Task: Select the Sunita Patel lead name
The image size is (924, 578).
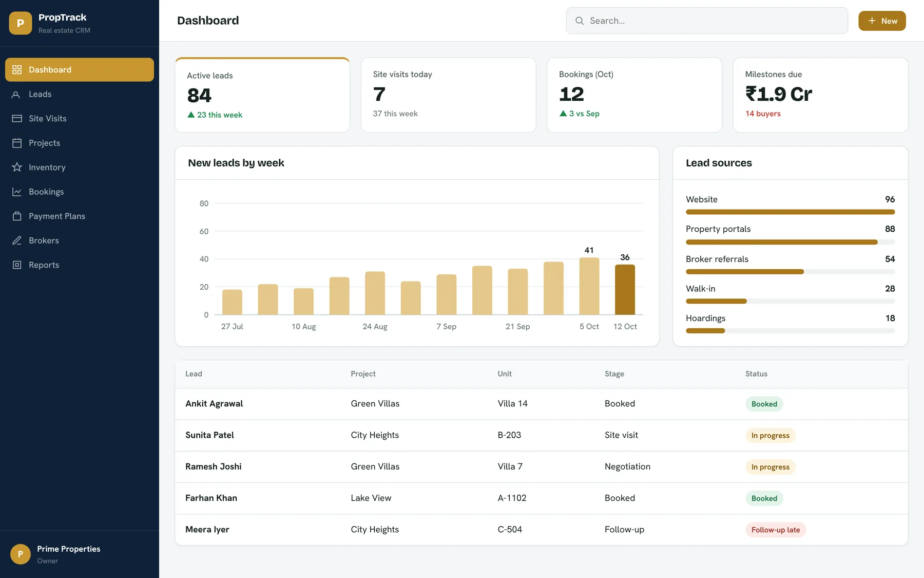Action: pos(209,435)
